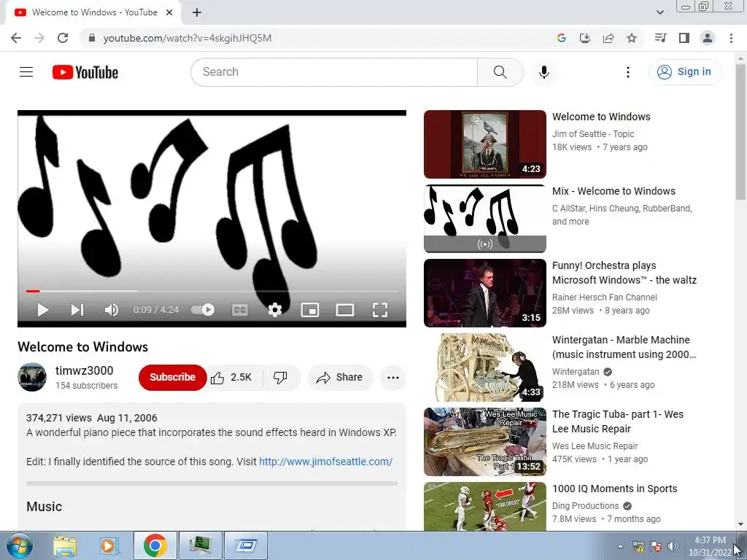Image resolution: width=747 pixels, height=560 pixels.
Task: Open The Tragic Tuba part 1 title
Action: (x=618, y=421)
